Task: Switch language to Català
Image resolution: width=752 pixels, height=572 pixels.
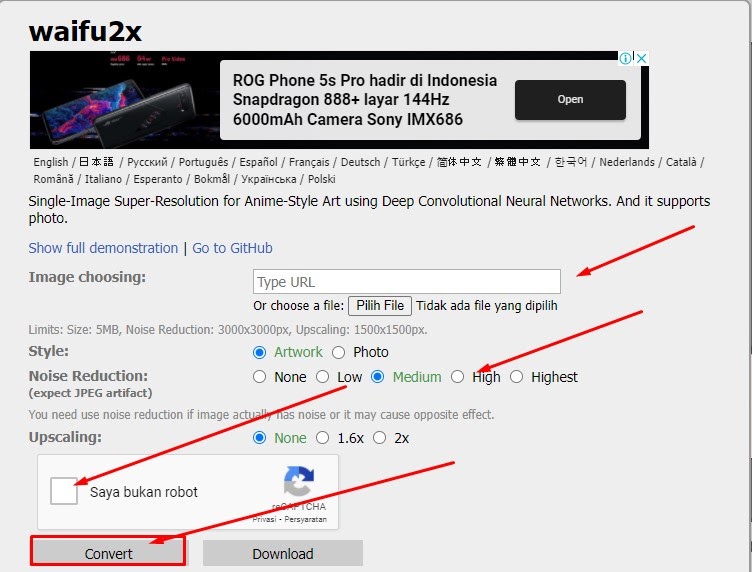Action: [x=681, y=162]
